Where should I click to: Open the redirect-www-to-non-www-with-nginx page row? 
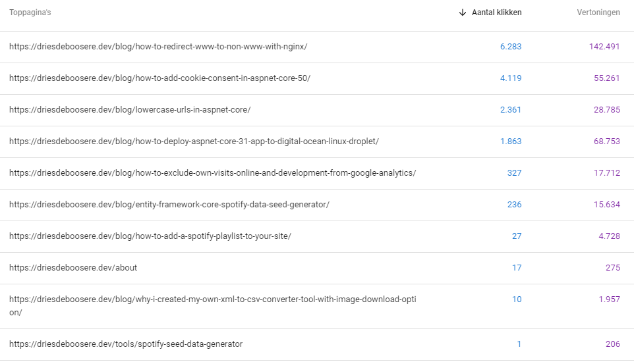tap(317, 47)
